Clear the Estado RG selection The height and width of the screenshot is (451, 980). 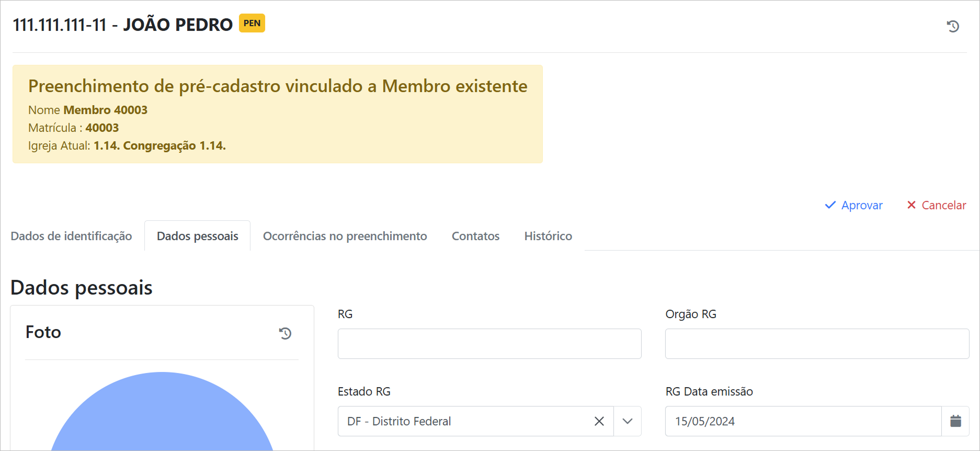tap(599, 421)
